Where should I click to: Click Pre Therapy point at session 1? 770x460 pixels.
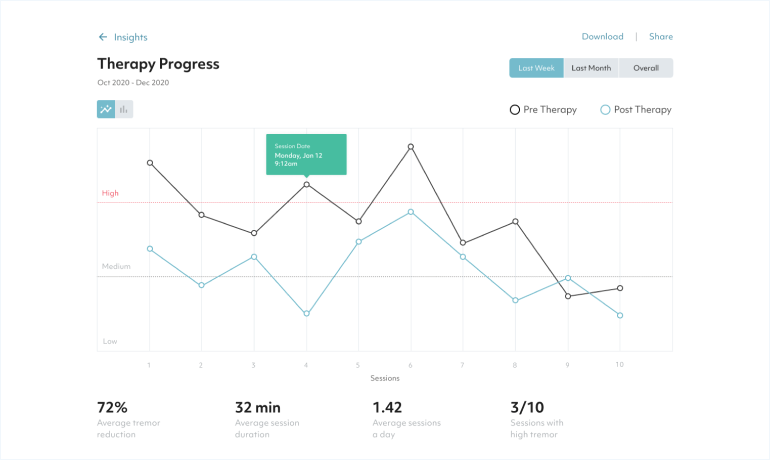[150, 163]
